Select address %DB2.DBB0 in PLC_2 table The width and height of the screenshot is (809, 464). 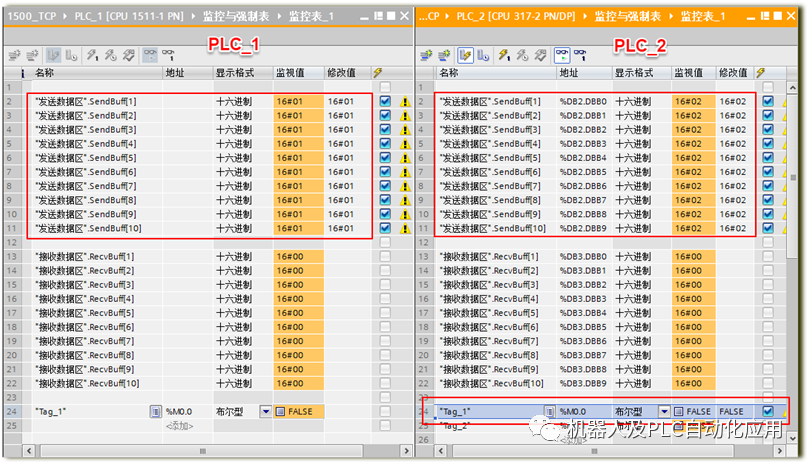(x=583, y=101)
